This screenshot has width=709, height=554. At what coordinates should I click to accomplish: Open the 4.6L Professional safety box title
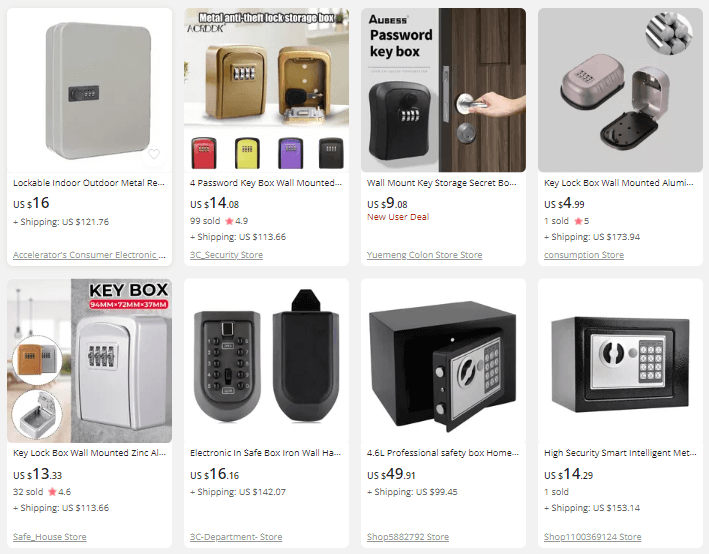[x=443, y=453]
